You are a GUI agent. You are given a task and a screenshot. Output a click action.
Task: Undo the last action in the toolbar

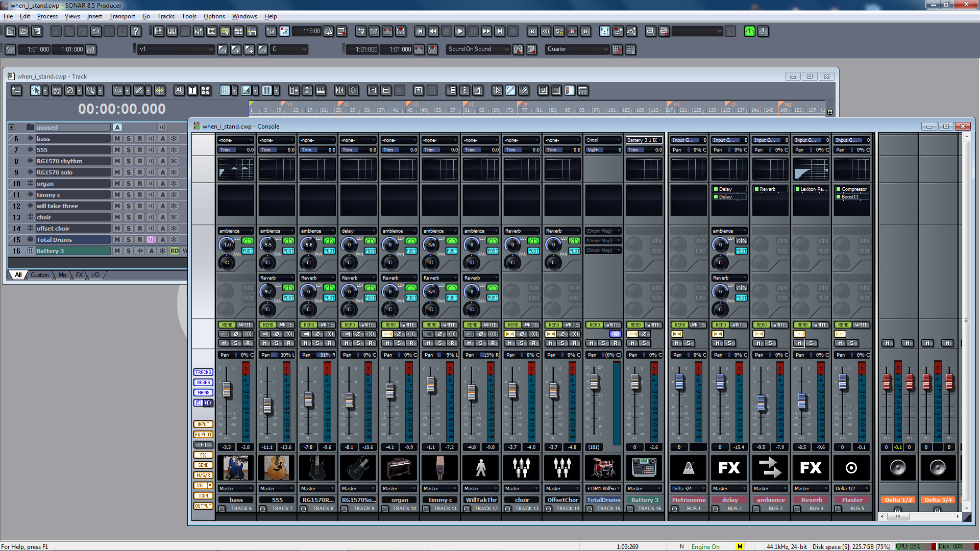pyautogui.click(x=96, y=31)
